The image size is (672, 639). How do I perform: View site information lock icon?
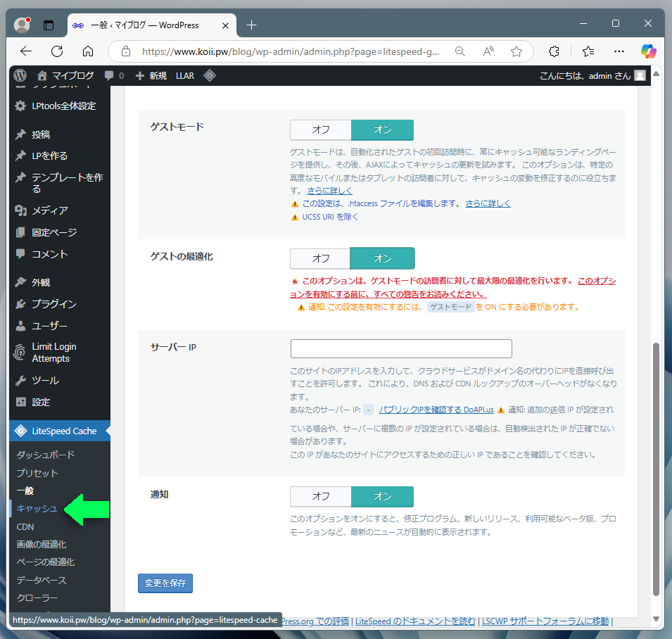point(125,51)
